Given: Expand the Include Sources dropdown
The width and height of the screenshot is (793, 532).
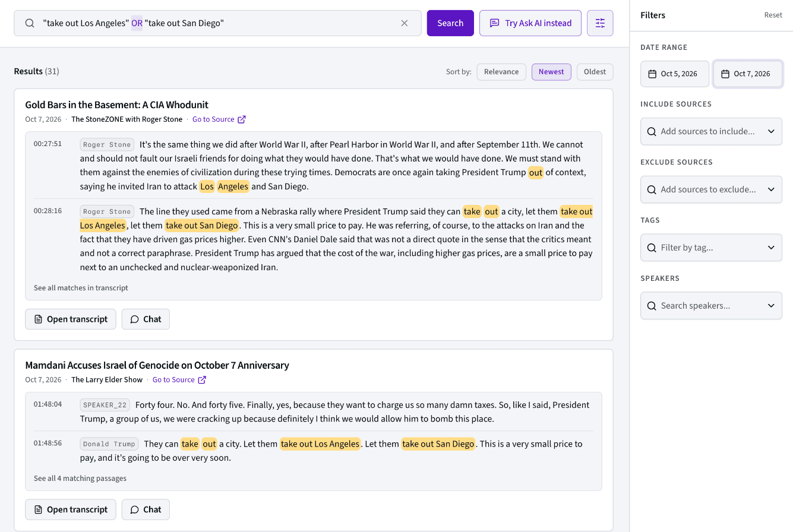Looking at the screenshot, I should click(x=711, y=131).
